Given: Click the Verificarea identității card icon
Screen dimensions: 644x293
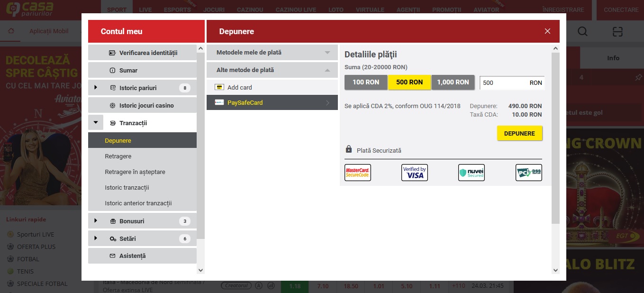Looking at the screenshot, I should coord(112,53).
